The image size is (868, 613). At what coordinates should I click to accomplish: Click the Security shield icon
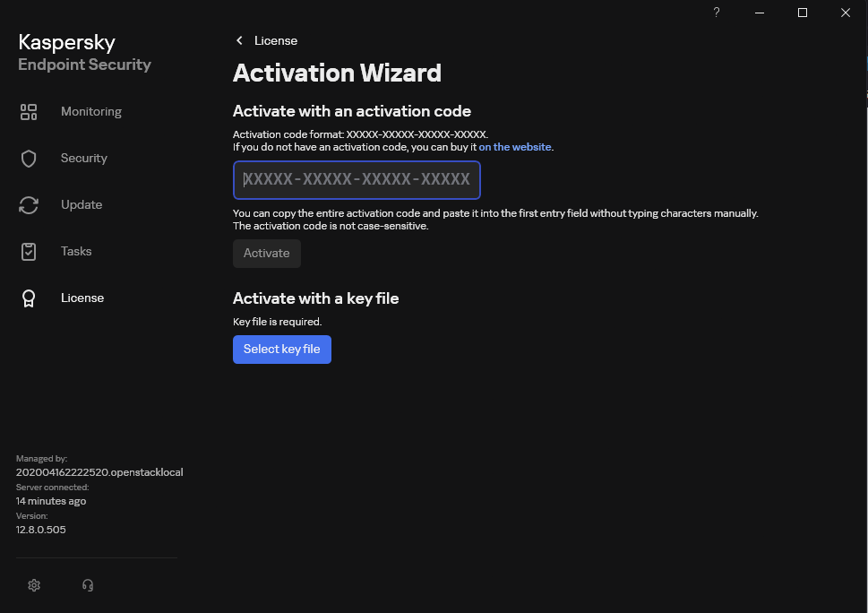tap(29, 159)
